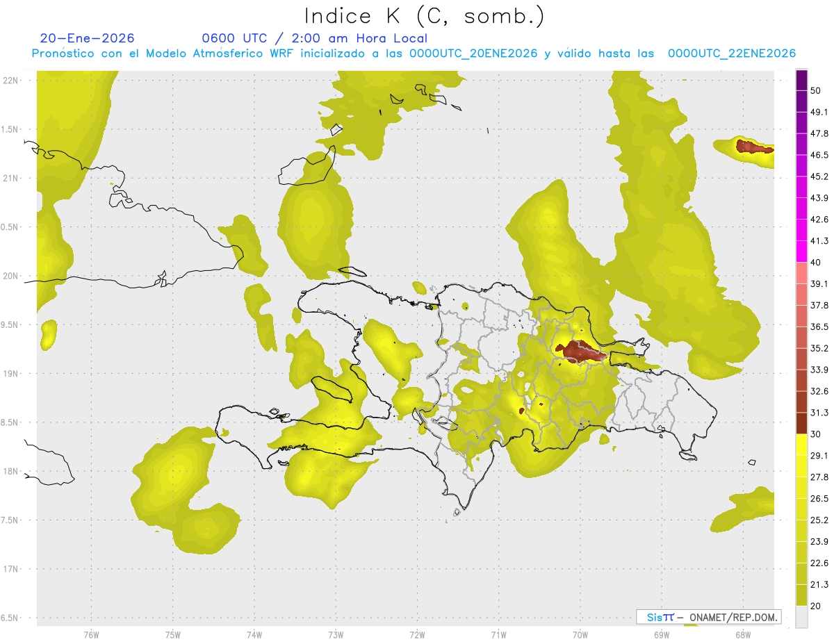The width and height of the screenshot is (834, 644).
Task: Click the '26.5' value on the color scale
Action: click(x=819, y=499)
